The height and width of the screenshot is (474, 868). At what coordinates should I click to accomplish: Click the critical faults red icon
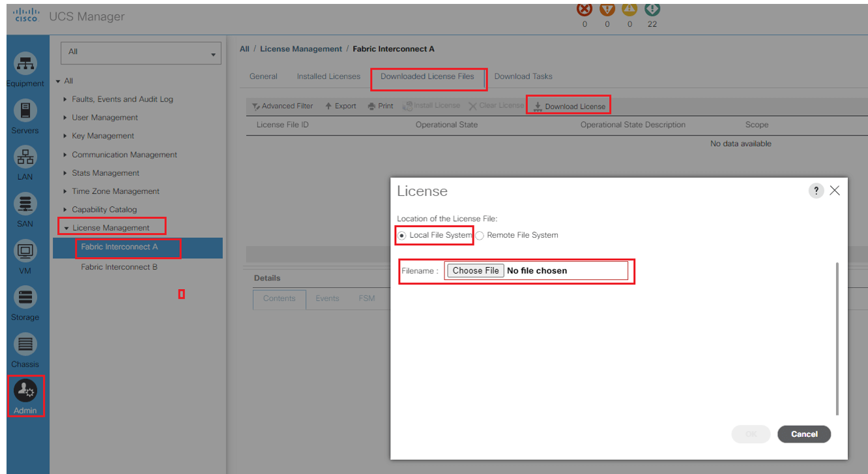pyautogui.click(x=585, y=10)
